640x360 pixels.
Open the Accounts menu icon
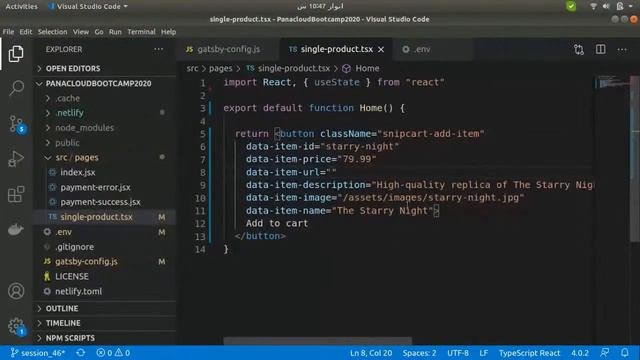click(16, 291)
